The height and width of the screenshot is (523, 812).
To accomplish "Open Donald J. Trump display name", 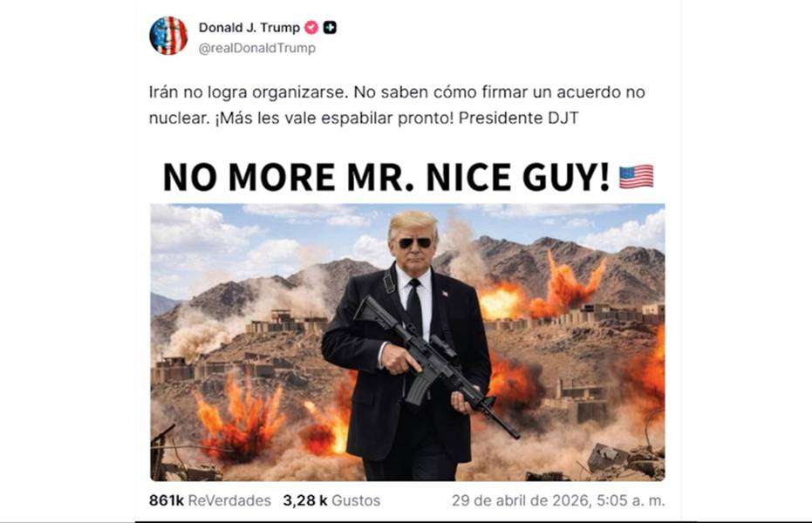I will pos(249,27).
